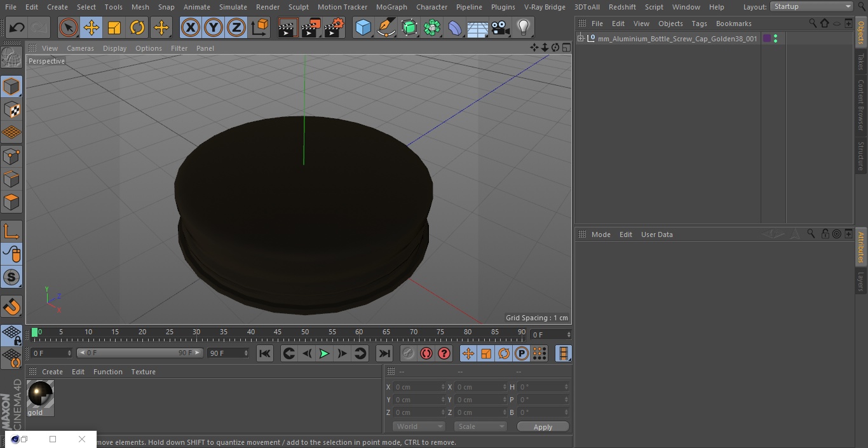Activate the Move tool
Screen dimensions: 868x448
[x=92, y=28]
